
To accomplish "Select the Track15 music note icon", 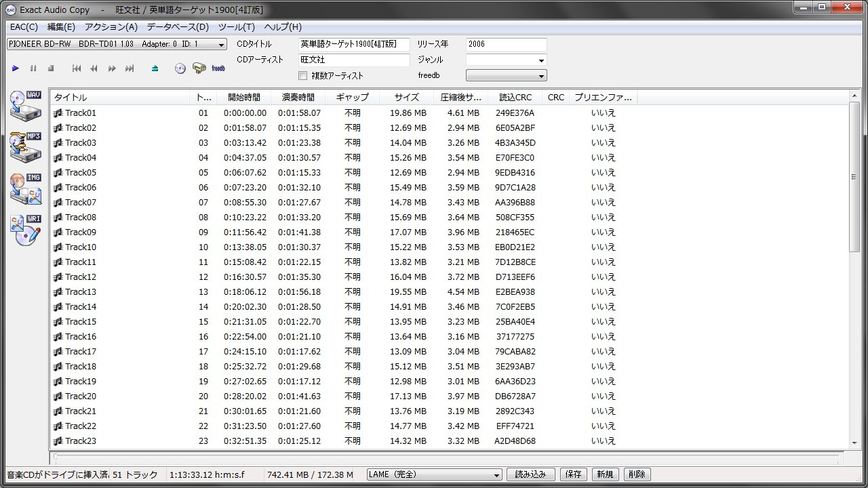I will 58,322.
